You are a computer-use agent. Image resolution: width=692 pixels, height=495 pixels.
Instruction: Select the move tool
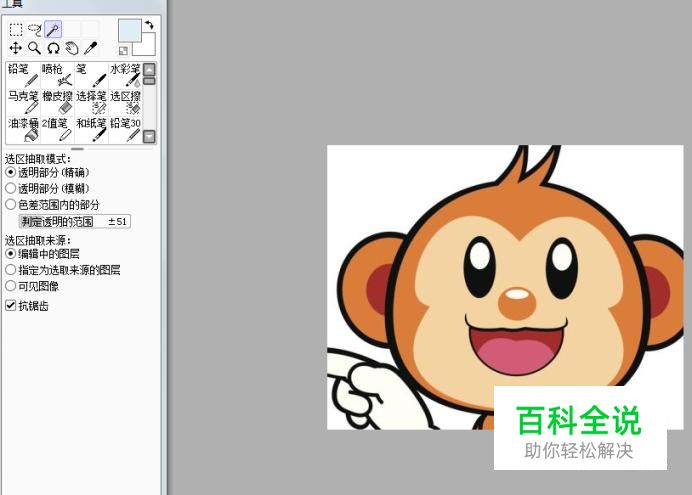(16, 48)
